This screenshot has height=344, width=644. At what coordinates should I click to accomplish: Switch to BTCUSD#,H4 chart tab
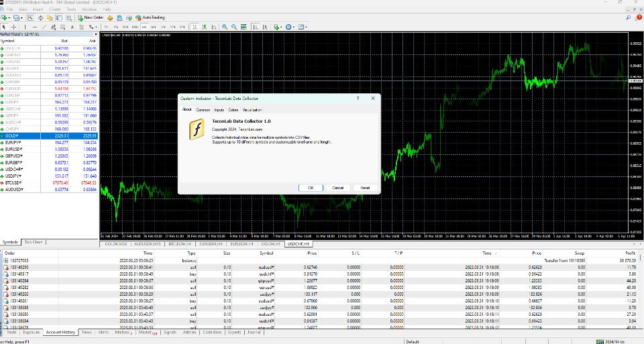point(180,244)
